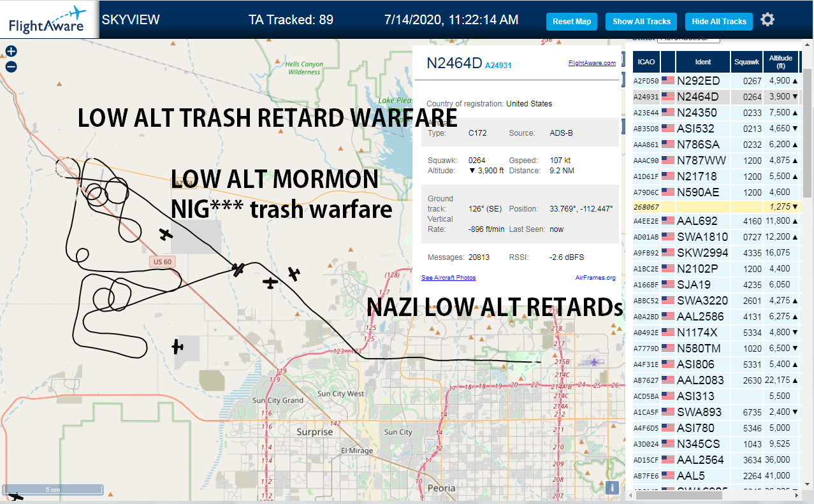Sort table by Squawk column header
The image size is (814, 504).
pos(746,62)
